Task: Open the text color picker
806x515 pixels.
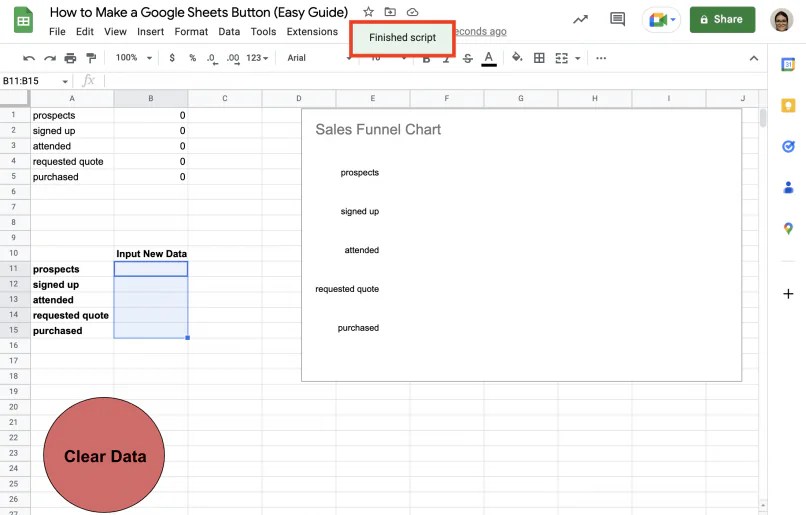Action: [489, 58]
